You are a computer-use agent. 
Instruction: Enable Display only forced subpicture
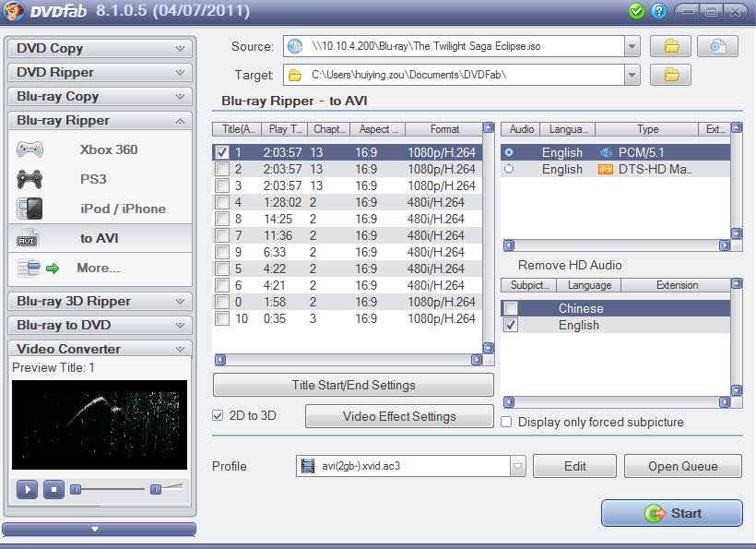506,422
